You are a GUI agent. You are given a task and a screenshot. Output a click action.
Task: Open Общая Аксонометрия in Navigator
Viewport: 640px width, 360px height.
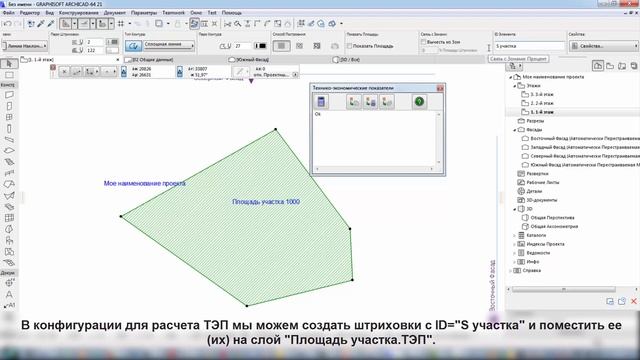click(x=550, y=227)
